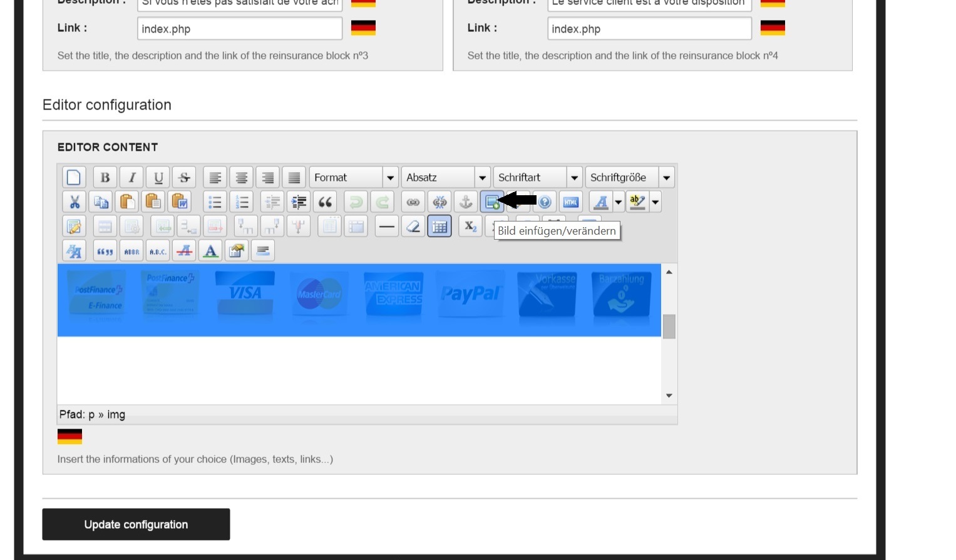Open the text color picker arrow
This screenshot has height=560, width=956.
tap(619, 202)
